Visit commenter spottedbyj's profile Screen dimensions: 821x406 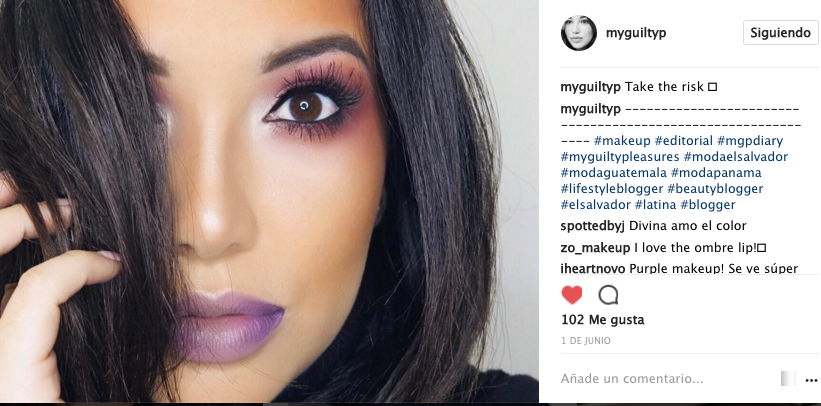[593, 226]
